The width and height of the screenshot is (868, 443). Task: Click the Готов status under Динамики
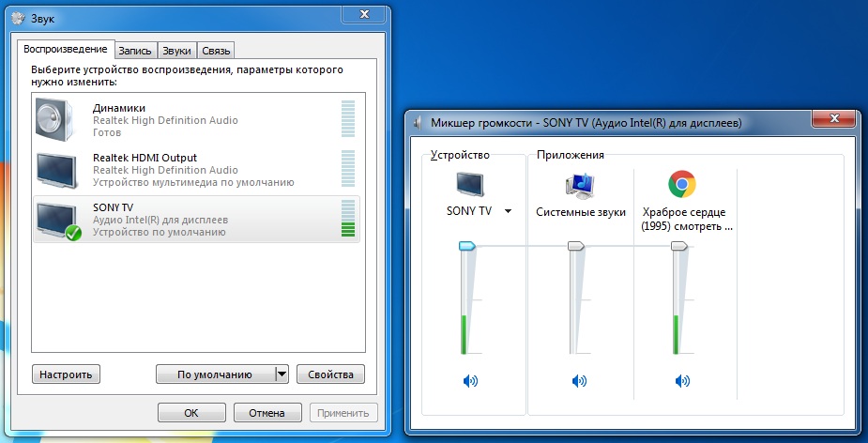point(107,133)
